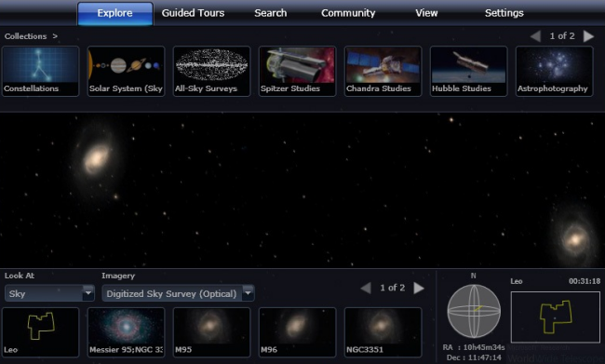Click the spiral galaxy at lower-right sky view

click(x=575, y=239)
